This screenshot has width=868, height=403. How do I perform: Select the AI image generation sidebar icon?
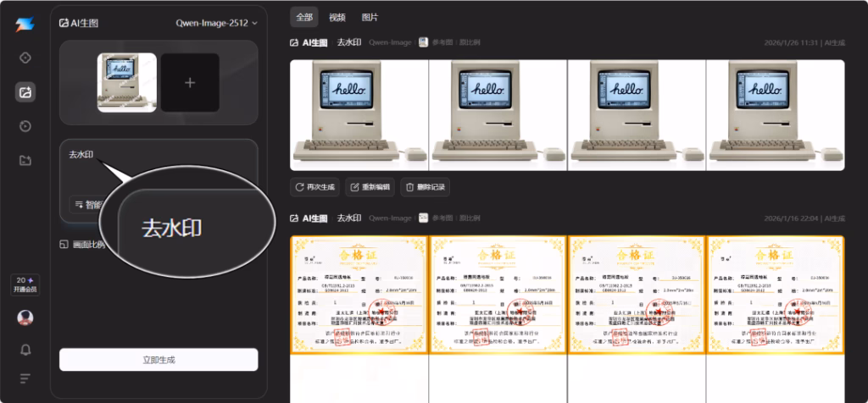(25, 92)
